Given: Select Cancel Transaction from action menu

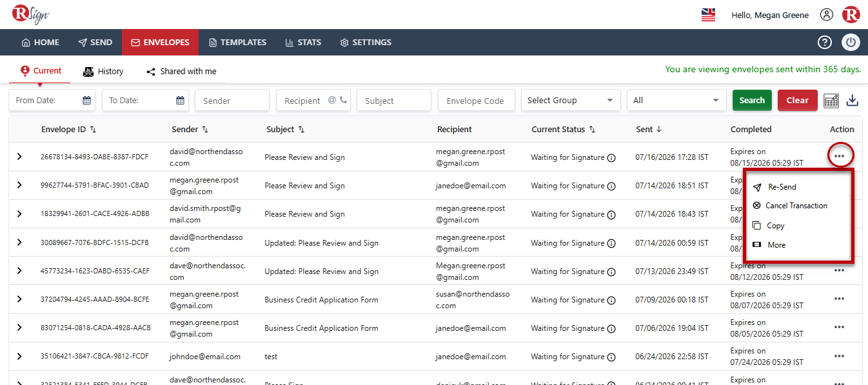Looking at the screenshot, I should click(x=796, y=206).
